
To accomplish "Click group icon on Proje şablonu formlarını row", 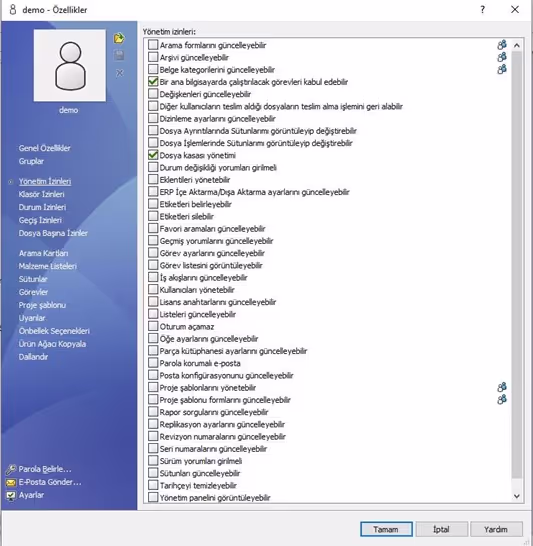I will [x=502, y=399].
